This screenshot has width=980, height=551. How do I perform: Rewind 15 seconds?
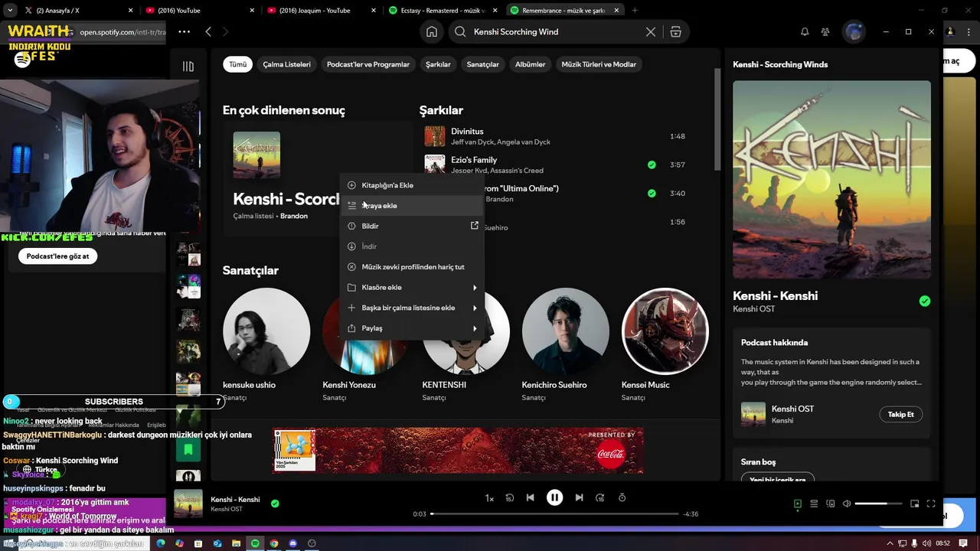tap(509, 497)
